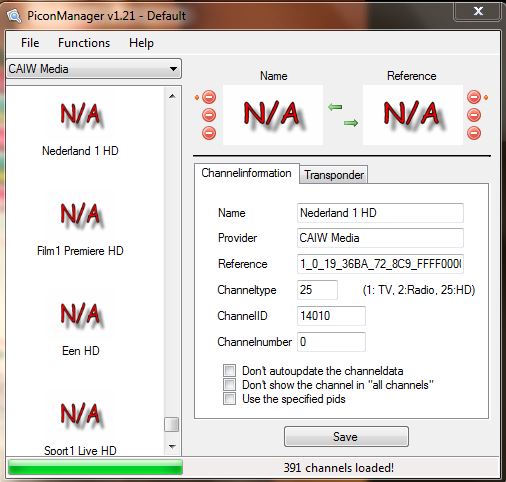Click the Save button
This screenshot has height=482, width=506.
tap(346, 437)
